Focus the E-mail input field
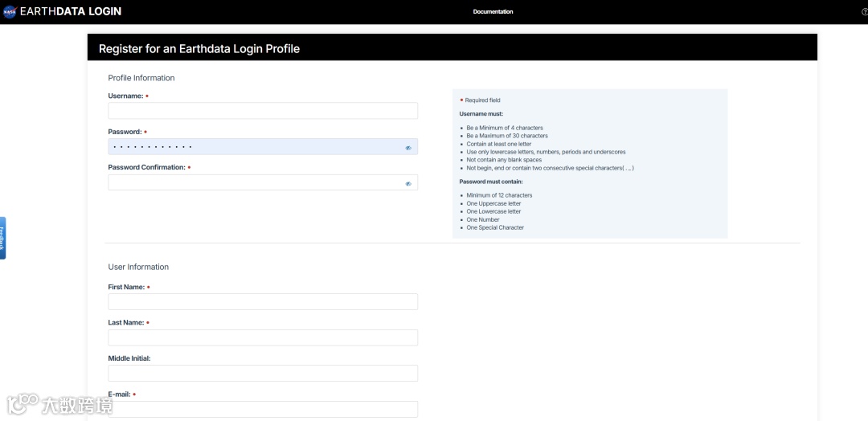 [263, 410]
